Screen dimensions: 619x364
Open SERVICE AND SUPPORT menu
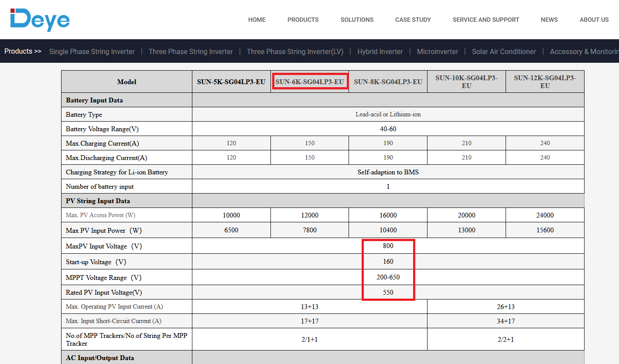coord(486,20)
